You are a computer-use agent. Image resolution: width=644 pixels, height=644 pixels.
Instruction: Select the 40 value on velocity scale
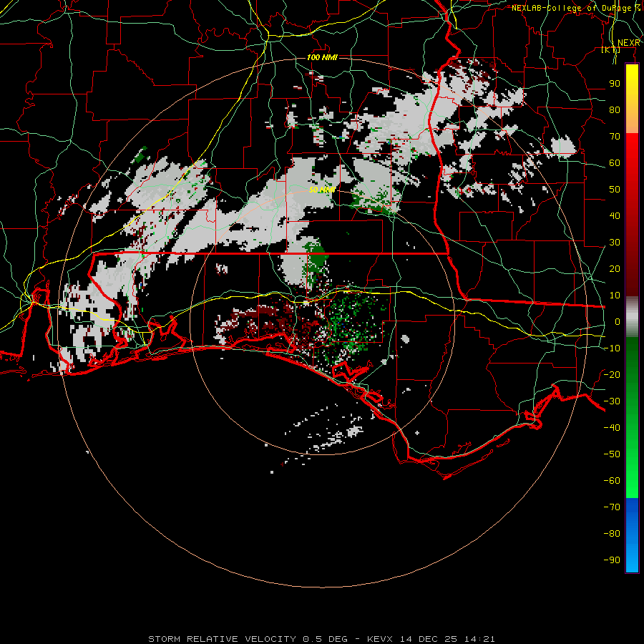pos(615,215)
